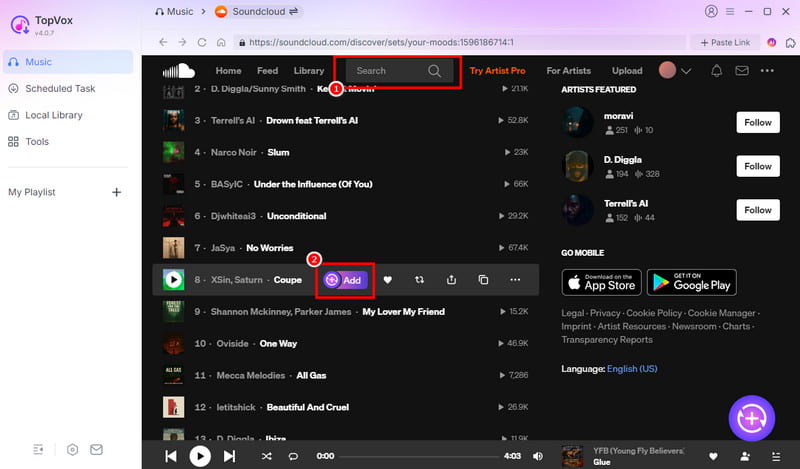This screenshot has height=469, width=800.
Task: Collapse the sidebar using bottom-left icon
Action: coord(38,449)
